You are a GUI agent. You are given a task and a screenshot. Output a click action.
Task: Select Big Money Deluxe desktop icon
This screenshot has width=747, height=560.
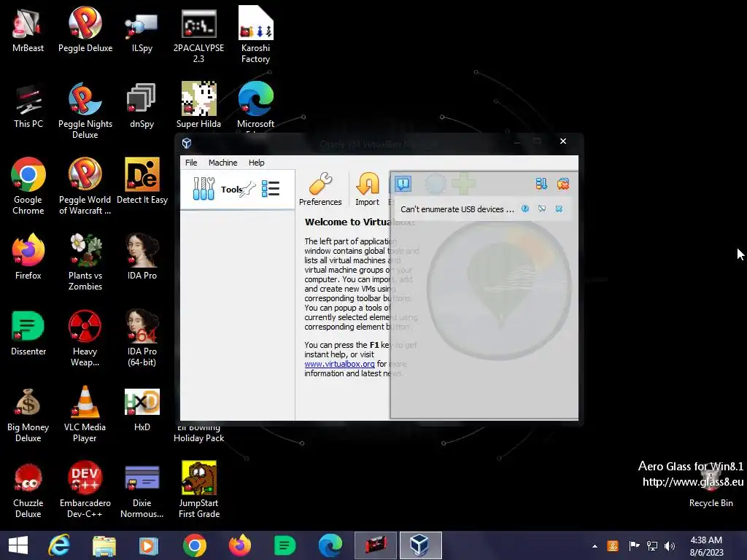click(28, 414)
